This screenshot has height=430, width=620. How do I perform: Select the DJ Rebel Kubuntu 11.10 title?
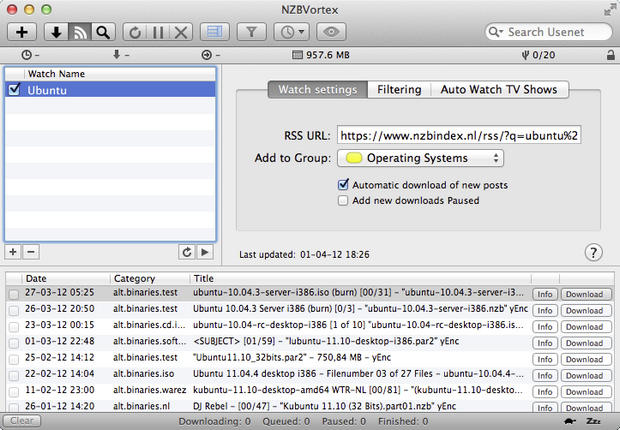point(324,406)
